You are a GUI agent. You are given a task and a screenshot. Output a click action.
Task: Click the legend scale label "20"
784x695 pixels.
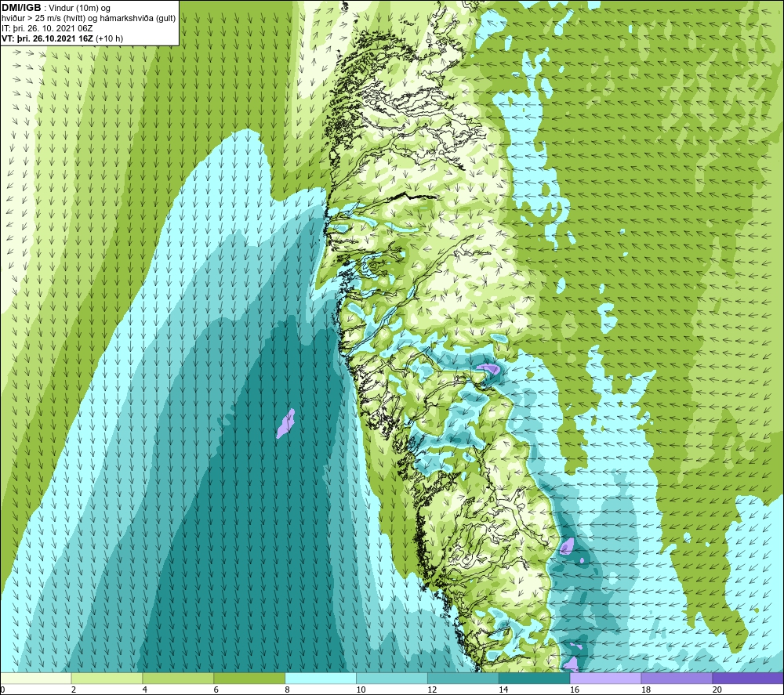coord(717,690)
